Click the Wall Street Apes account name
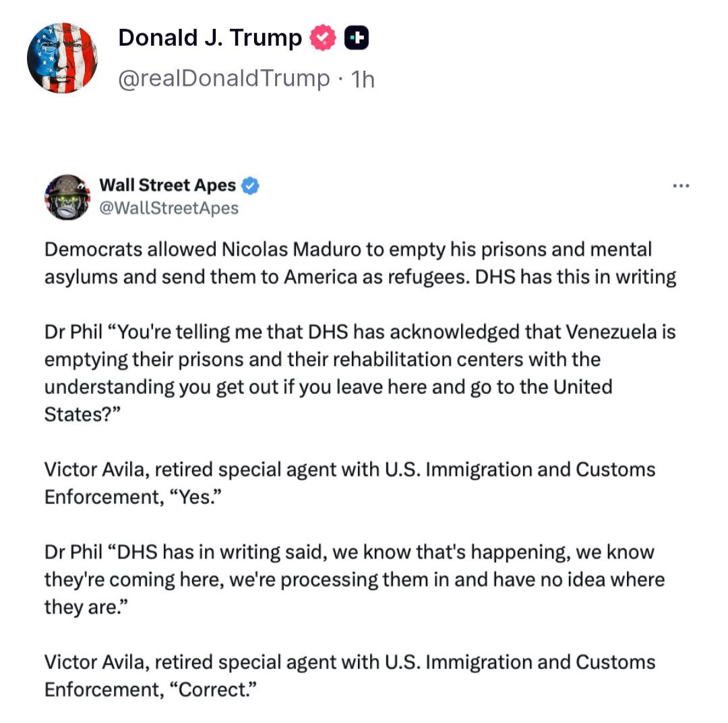 point(167,185)
